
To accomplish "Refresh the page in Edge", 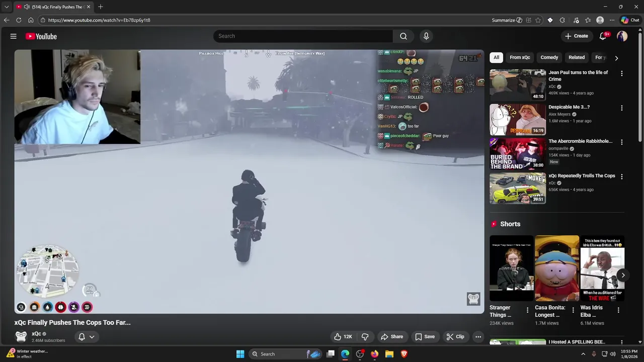I will (x=19, y=20).
